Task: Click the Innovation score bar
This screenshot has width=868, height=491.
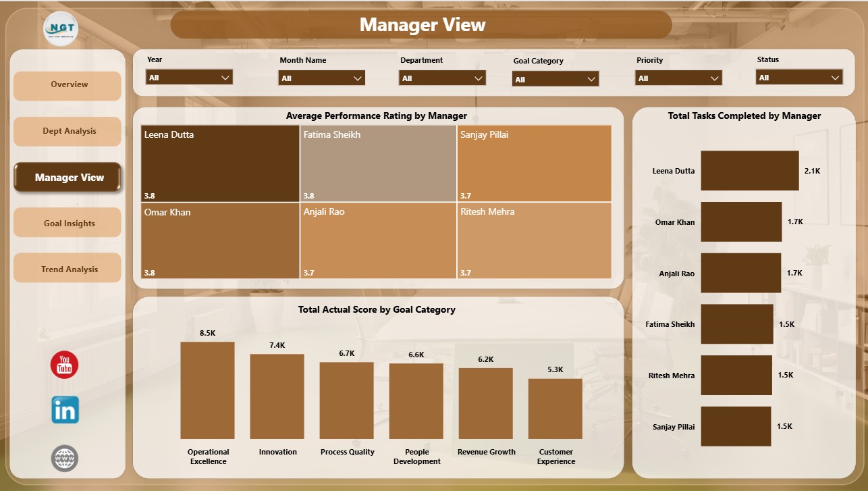Action: click(x=277, y=397)
